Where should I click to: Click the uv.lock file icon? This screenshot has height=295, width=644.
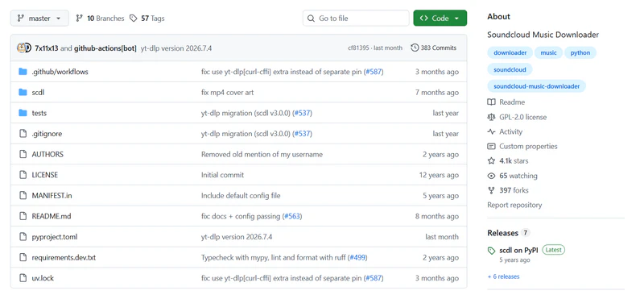click(x=23, y=278)
